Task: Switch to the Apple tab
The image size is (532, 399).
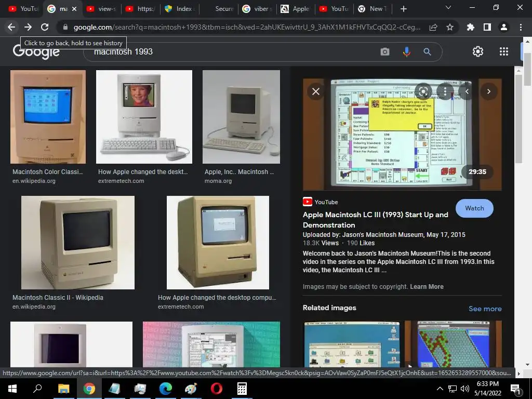Action: click(x=296, y=9)
